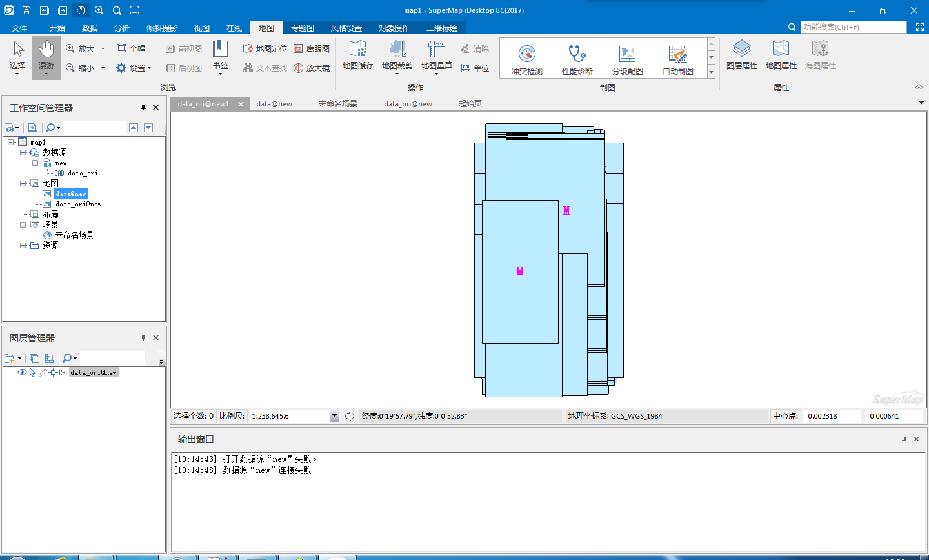929x560 pixels.
Task: Pin the 工作空间管理器 panel
Action: [143, 108]
